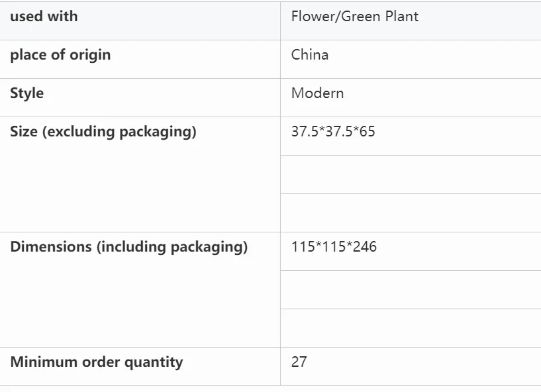Click the "place of origin" label
This screenshot has width=541, height=392.
coord(60,55)
